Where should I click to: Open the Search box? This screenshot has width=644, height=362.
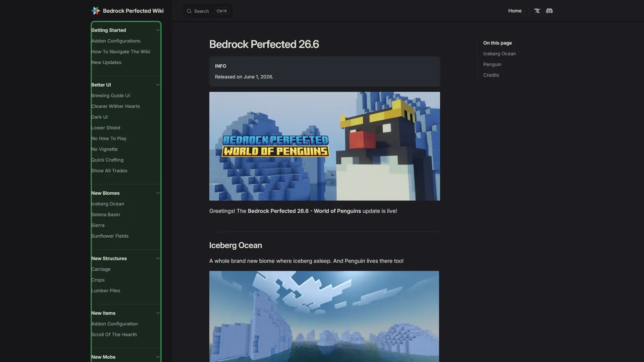pyautogui.click(x=208, y=11)
